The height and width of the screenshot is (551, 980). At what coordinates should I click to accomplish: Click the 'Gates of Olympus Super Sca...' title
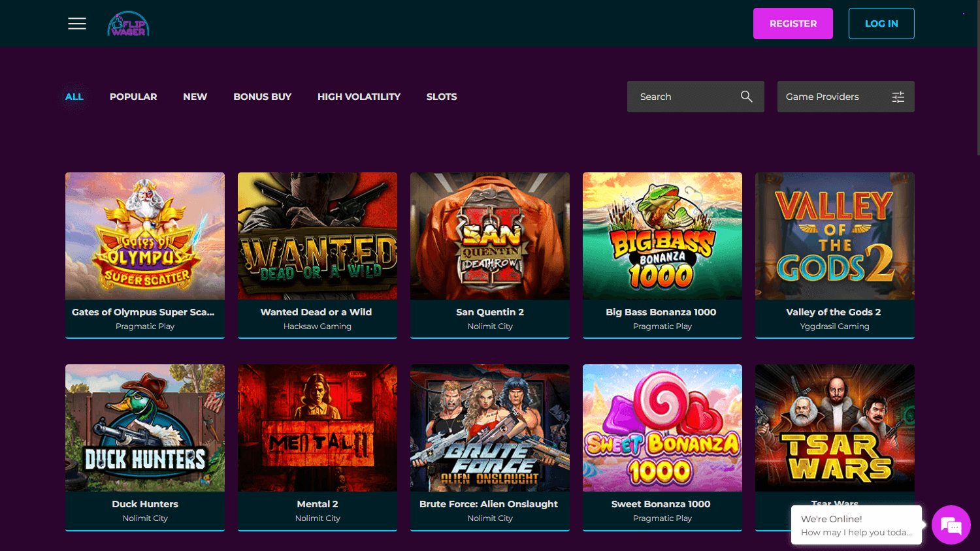click(x=143, y=312)
